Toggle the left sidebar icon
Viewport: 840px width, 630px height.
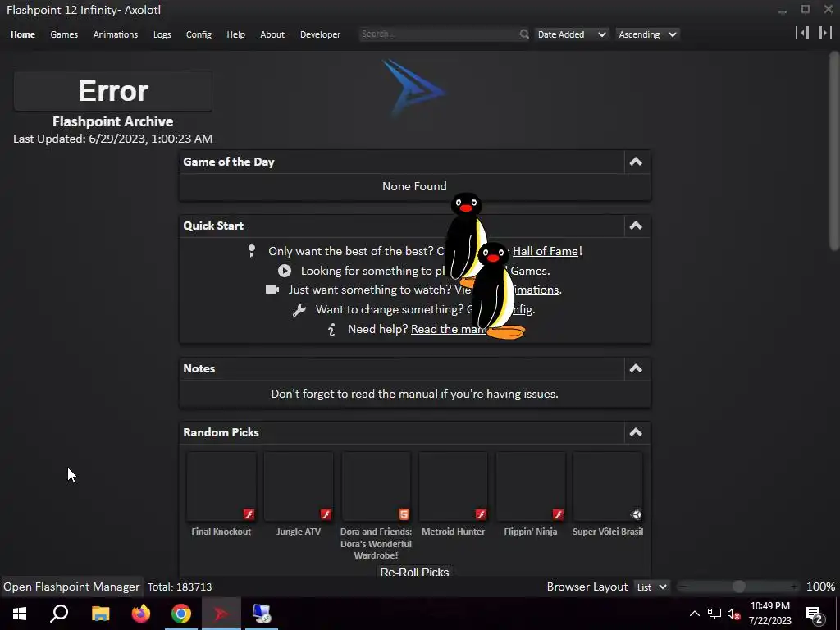tap(802, 33)
